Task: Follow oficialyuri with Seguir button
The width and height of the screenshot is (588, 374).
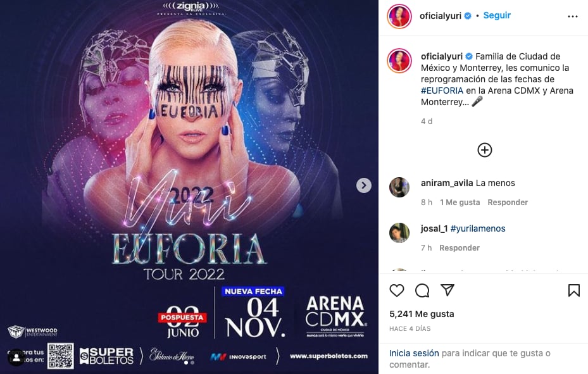Action: (497, 15)
